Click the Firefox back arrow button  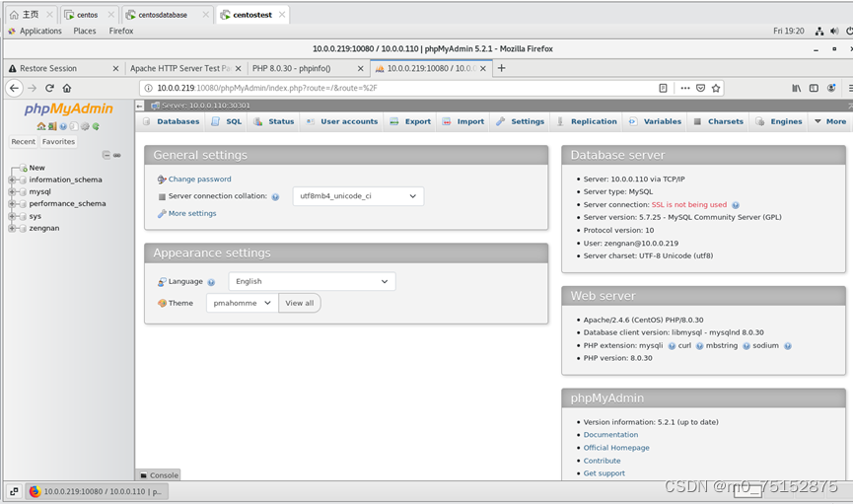click(x=14, y=88)
